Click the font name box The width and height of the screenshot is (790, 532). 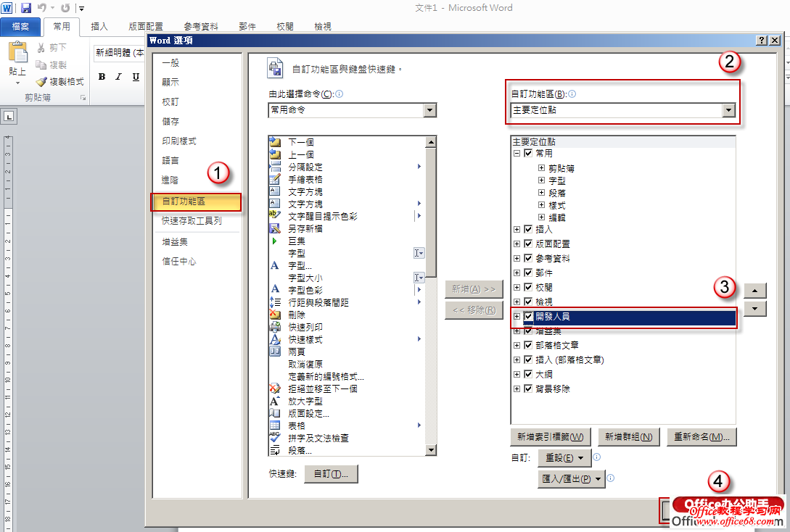pos(120,53)
